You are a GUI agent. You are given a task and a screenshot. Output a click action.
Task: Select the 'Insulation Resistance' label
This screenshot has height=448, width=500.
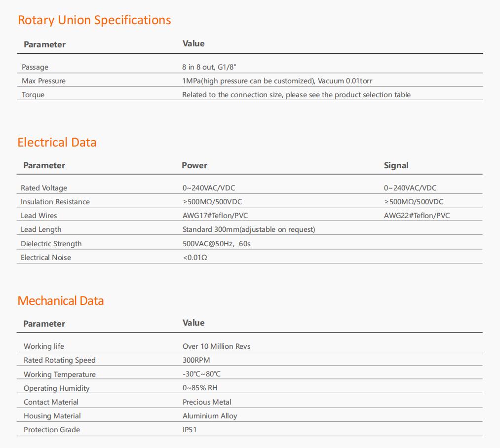coord(55,202)
